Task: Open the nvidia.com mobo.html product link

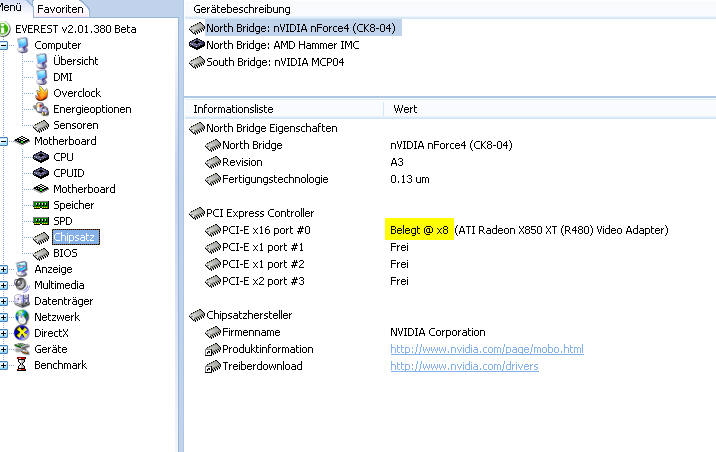Action: coord(487,349)
